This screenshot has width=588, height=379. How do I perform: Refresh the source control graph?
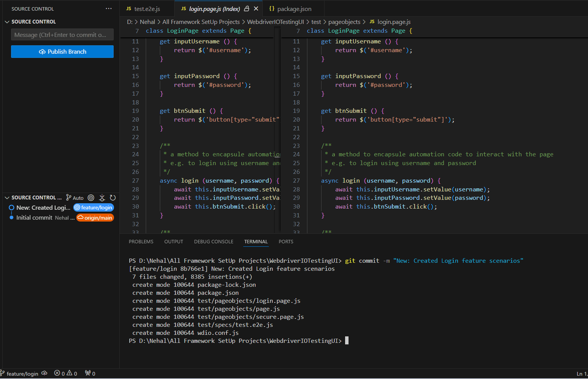[x=113, y=198]
